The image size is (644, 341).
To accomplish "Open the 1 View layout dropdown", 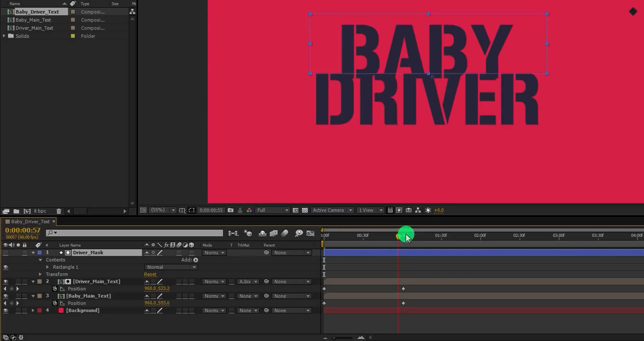I will coord(371,210).
